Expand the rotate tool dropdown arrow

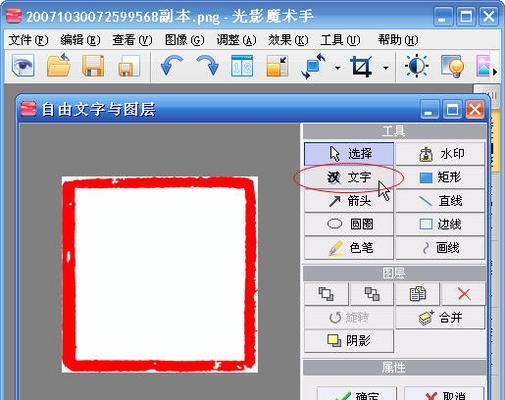click(338, 68)
